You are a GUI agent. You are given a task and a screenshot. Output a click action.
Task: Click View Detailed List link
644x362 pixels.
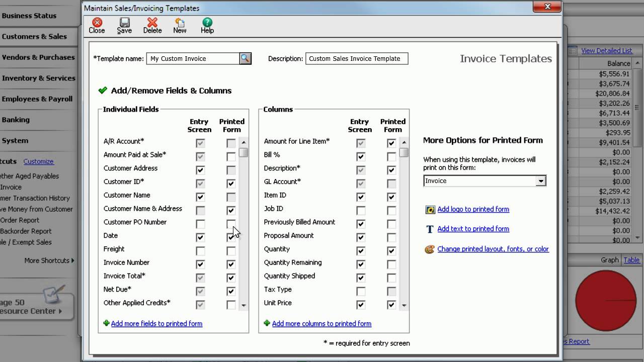607,50
